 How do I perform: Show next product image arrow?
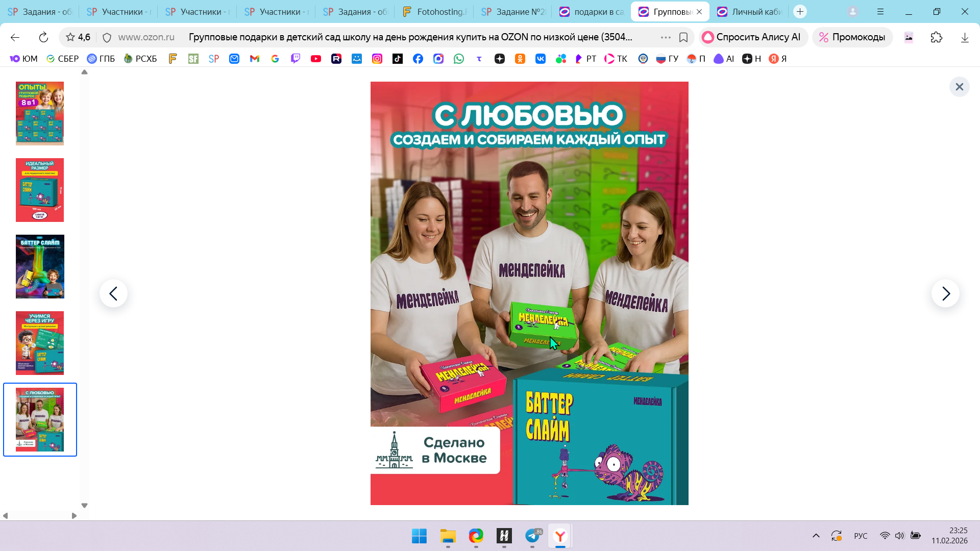(945, 293)
